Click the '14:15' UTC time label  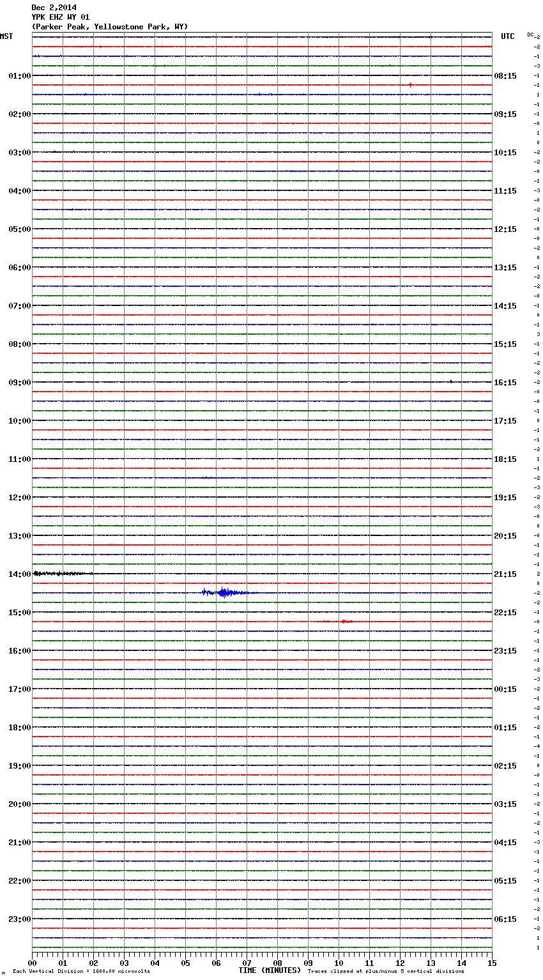coord(505,306)
